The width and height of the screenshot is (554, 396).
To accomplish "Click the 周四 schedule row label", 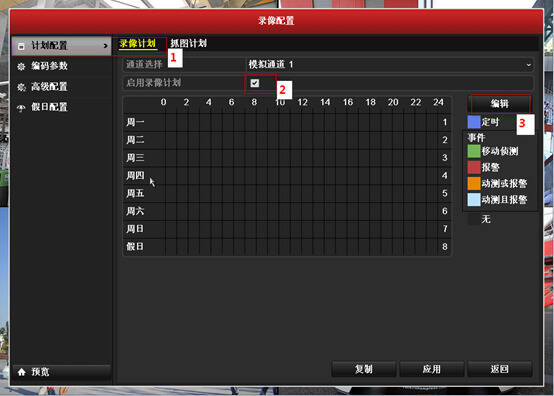I will [135, 175].
